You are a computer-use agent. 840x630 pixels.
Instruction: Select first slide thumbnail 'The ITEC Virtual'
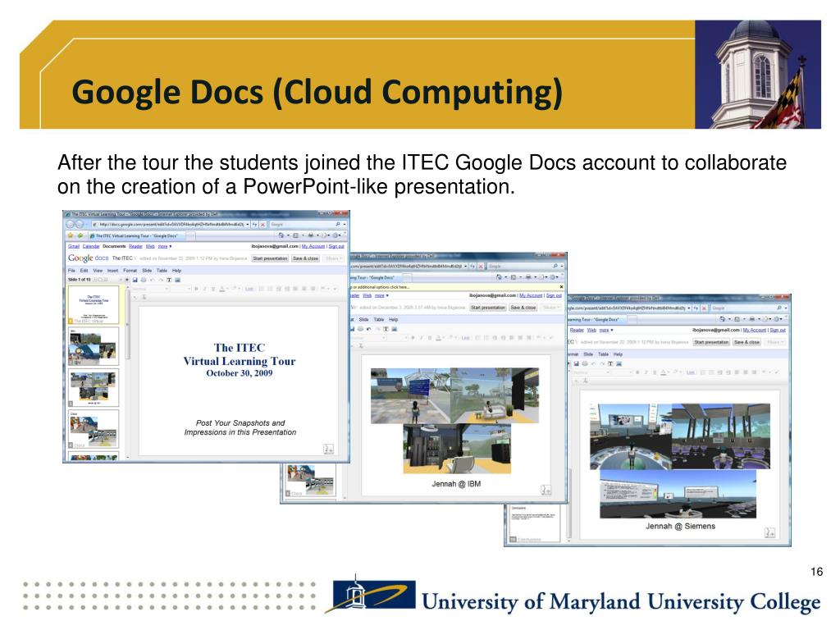94,304
